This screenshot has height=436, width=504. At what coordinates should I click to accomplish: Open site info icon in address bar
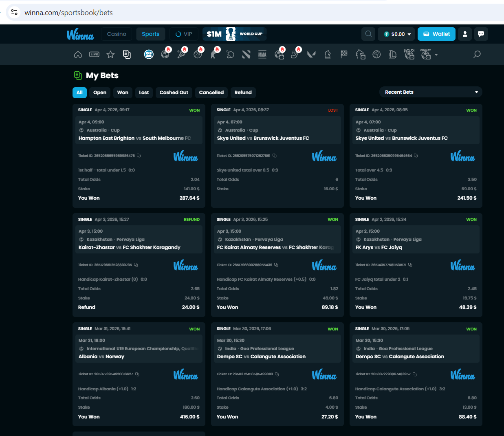coord(14,13)
